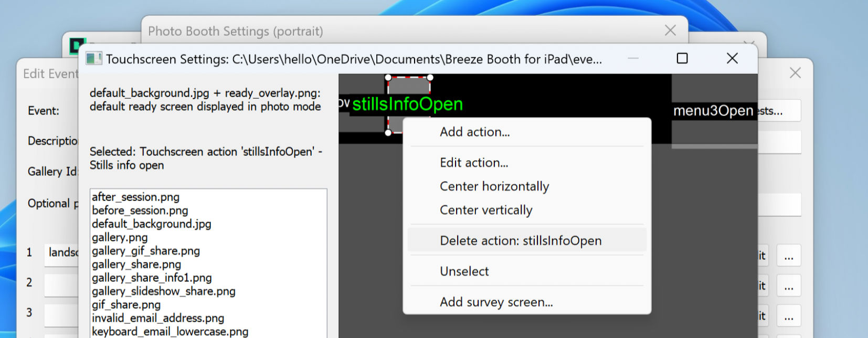Click the ellipsis button in row 1
Screen dimensions: 868x338
(x=788, y=256)
